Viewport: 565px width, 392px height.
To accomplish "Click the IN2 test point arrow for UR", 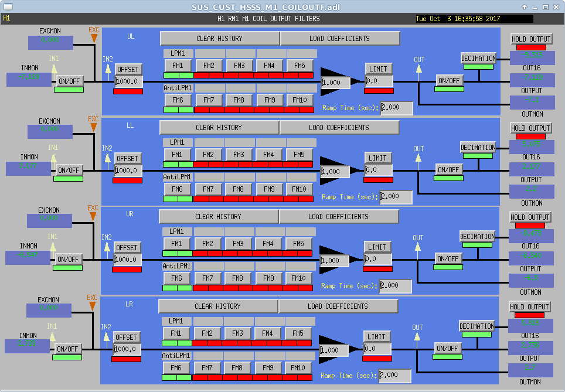I will pyautogui.click(x=107, y=247).
